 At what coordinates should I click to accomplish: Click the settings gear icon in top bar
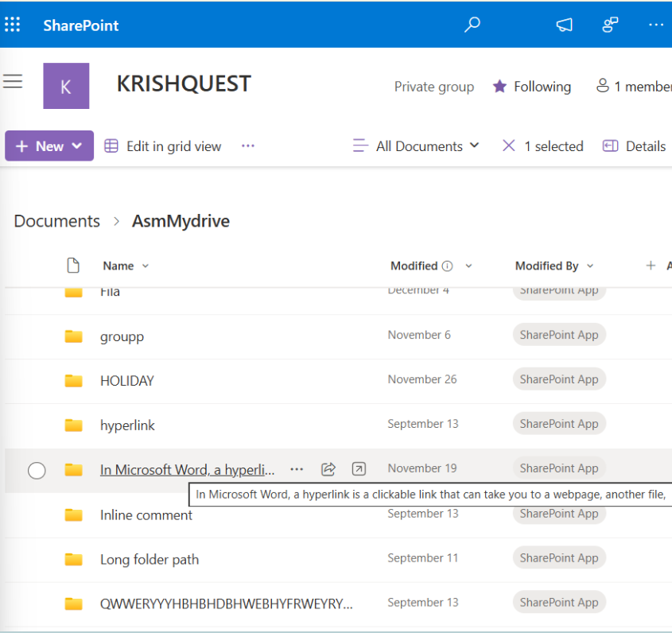click(x=609, y=25)
